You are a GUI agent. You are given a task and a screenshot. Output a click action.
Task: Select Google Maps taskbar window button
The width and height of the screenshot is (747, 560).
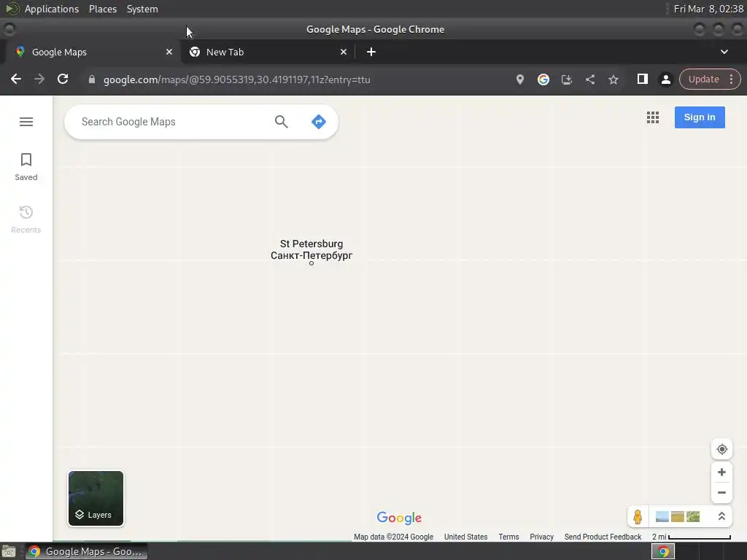87,551
